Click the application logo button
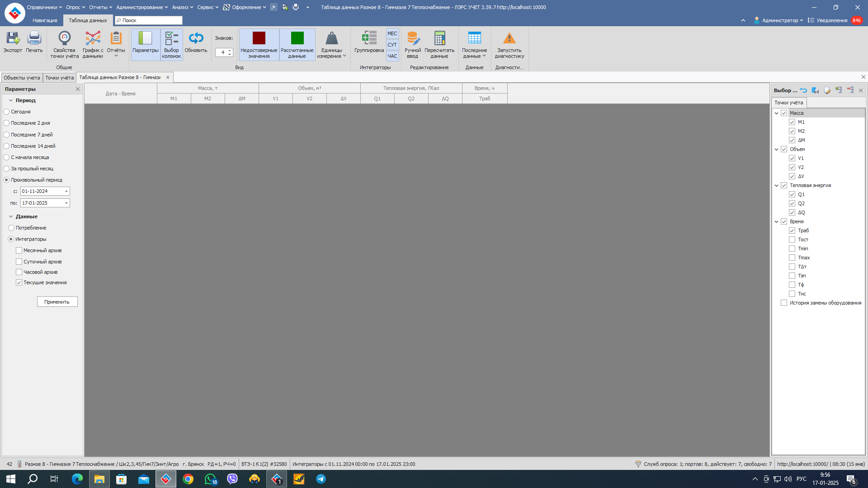Viewport: 868px width, 488px height. pos(15,13)
